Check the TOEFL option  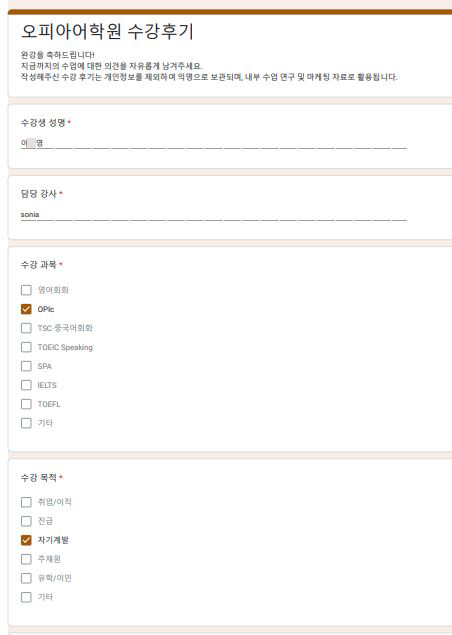point(26,404)
